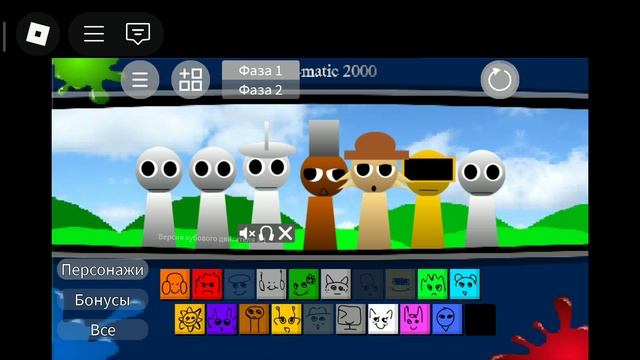Pick the solid black character icon
The height and width of the screenshot is (360, 640).
(x=480, y=319)
